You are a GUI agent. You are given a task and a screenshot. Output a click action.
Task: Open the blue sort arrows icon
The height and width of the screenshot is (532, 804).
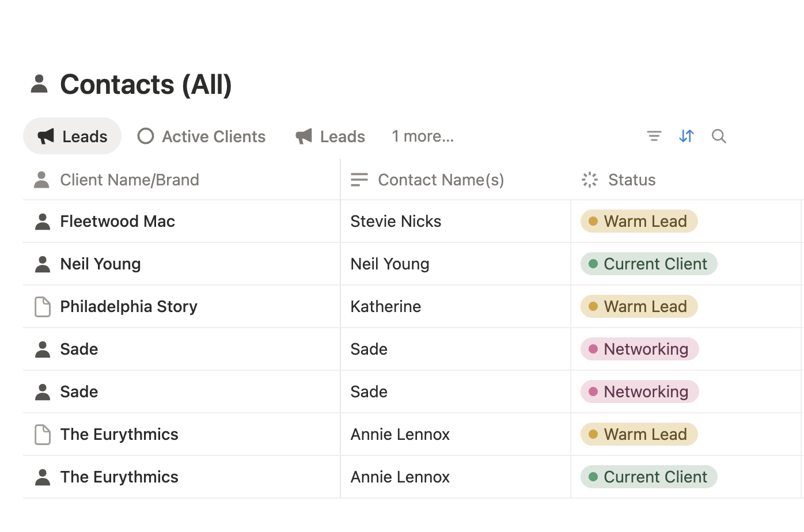pyautogui.click(x=687, y=136)
